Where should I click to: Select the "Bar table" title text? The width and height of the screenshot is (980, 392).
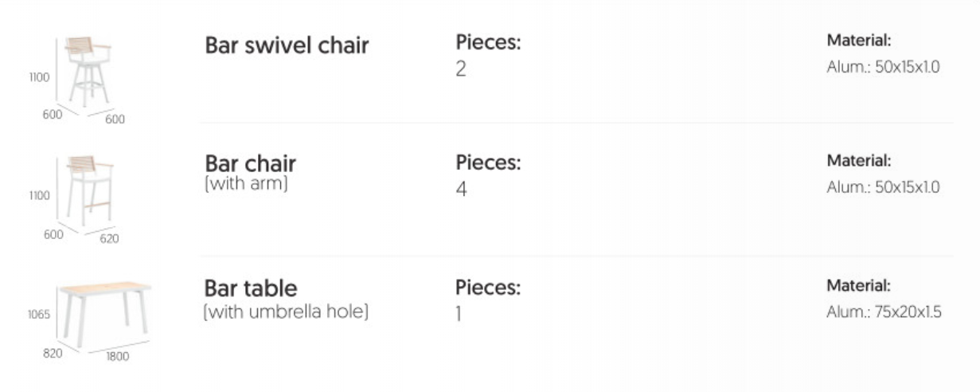251,288
